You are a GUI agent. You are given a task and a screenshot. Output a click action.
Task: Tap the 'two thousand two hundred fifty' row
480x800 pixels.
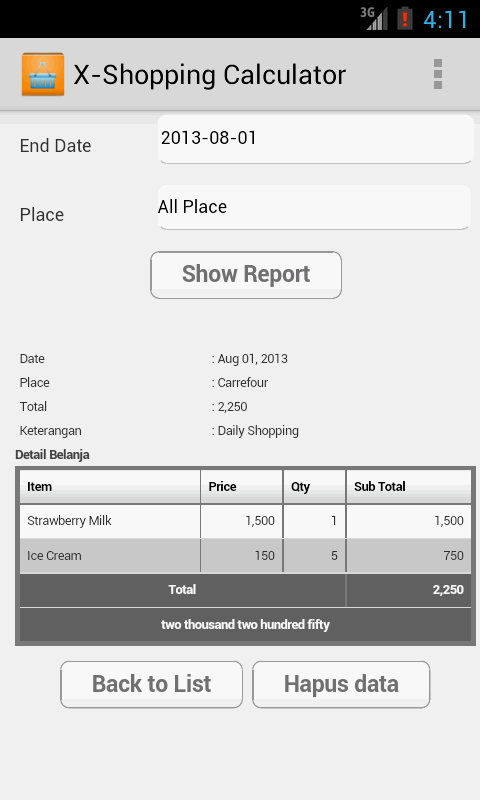tap(245, 624)
